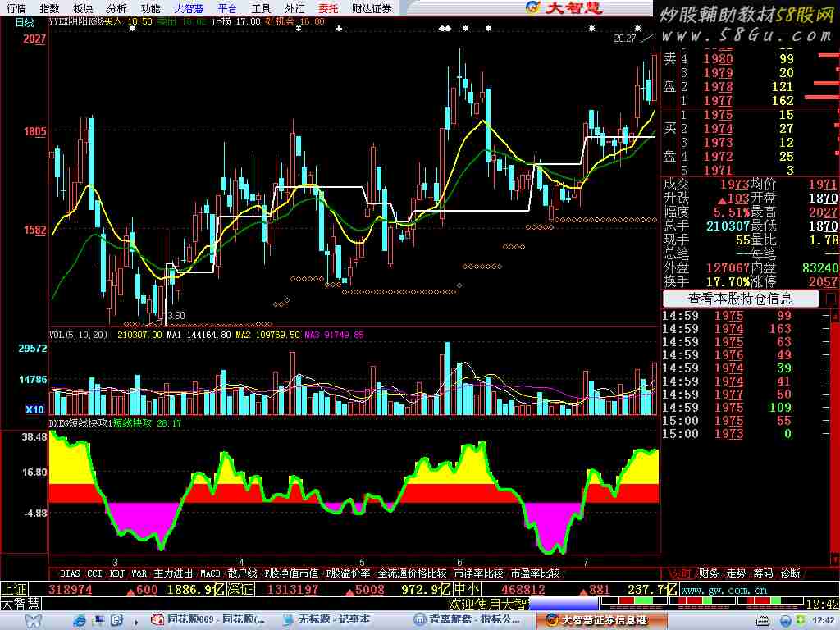
Task: Select the 筹码 side tab
Action: (x=763, y=573)
